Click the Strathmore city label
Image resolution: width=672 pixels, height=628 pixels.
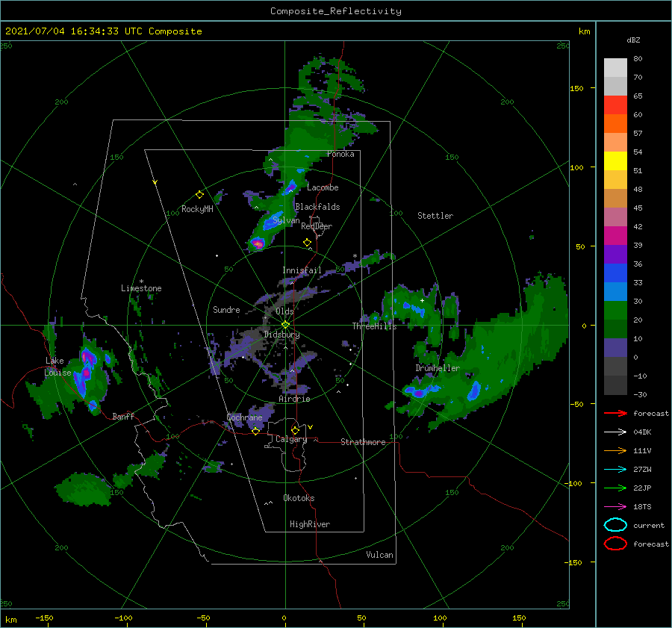pos(363,442)
